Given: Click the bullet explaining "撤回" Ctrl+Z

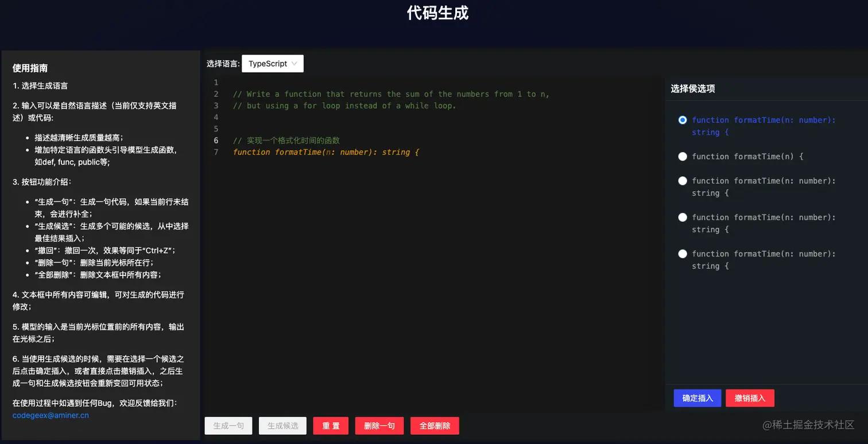Looking at the screenshot, I should (104, 250).
